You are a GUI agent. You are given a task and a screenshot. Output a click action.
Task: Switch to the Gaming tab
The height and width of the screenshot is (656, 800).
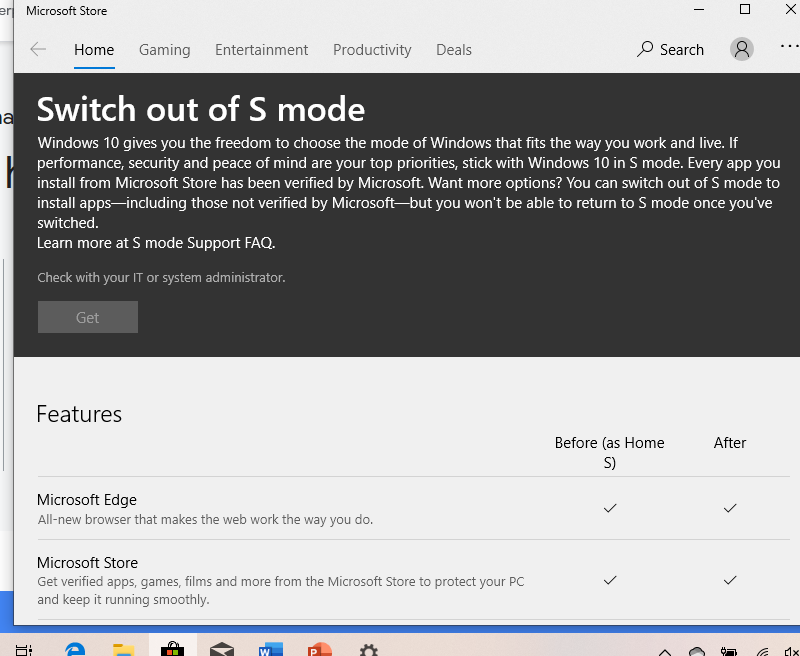click(164, 49)
